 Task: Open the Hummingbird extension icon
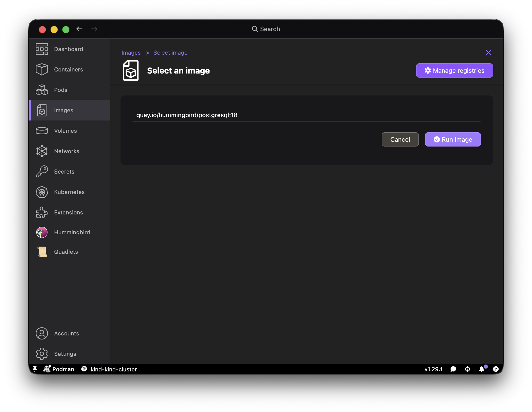pos(42,232)
